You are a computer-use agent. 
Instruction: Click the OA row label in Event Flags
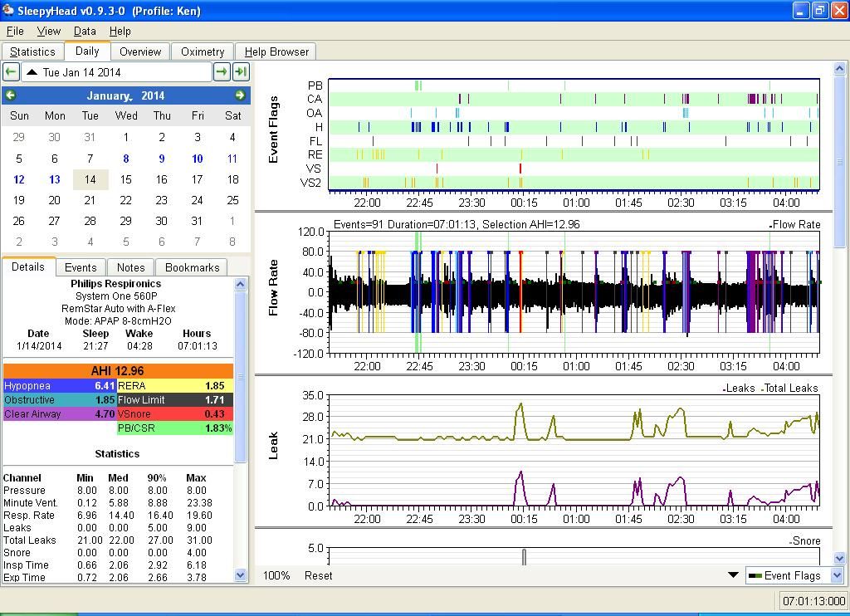tap(315, 114)
